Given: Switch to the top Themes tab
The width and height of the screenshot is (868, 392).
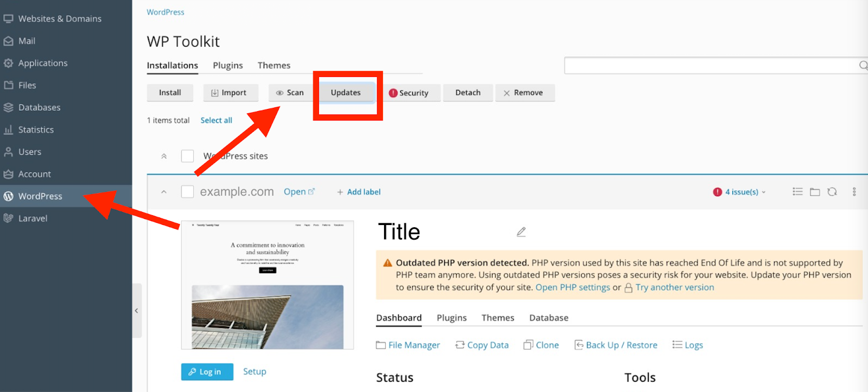Looking at the screenshot, I should tap(274, 66).
